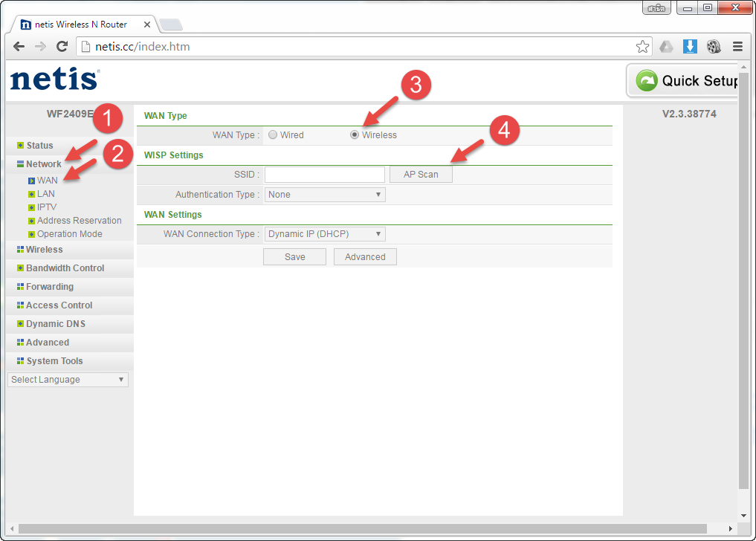Screen dimensions: 756x541
Task: Open a new browser tab
Action: click(171, 25)
